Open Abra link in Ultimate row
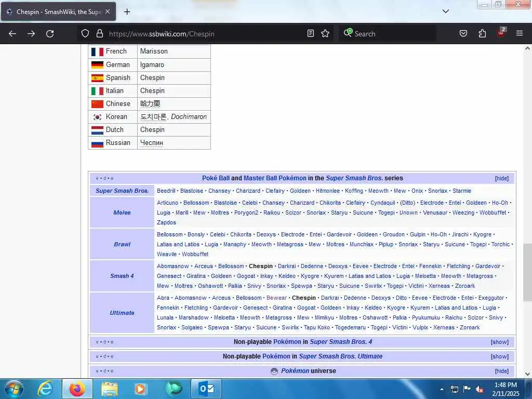Viewport: 532px width, 399px height. point(163,298)
